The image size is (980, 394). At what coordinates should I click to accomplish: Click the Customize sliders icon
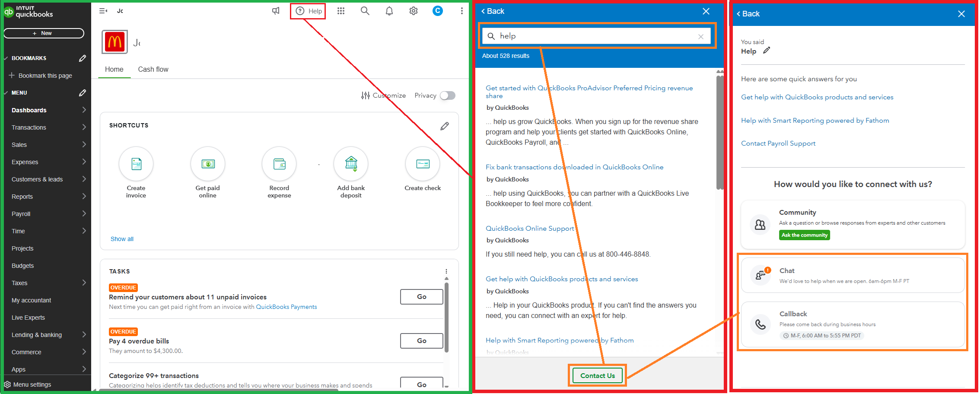pos(366,95)
